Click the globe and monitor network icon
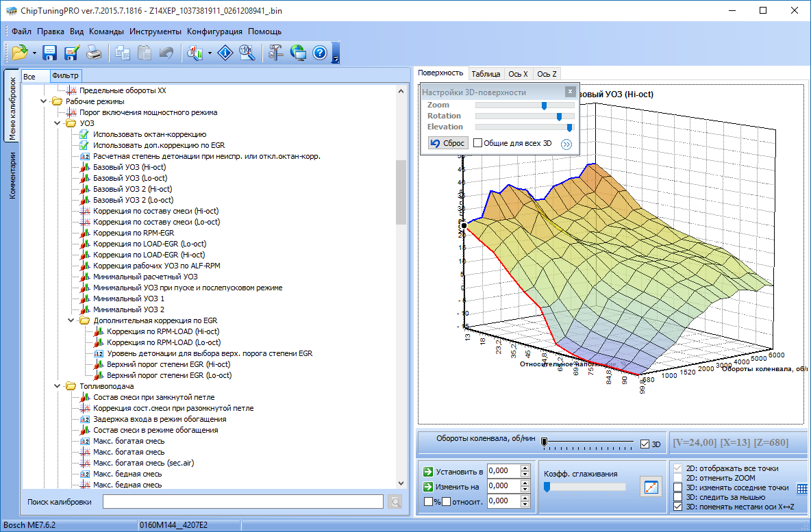 pyautogui.click(x=298, y=53)
